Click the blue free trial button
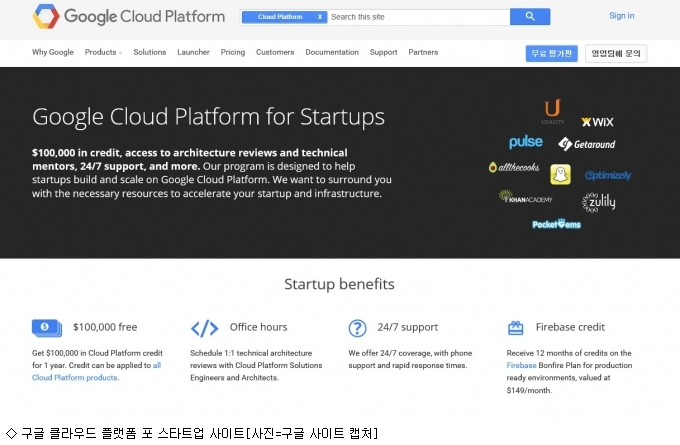Viewport: 680px width, 445px height. (552, 53)
